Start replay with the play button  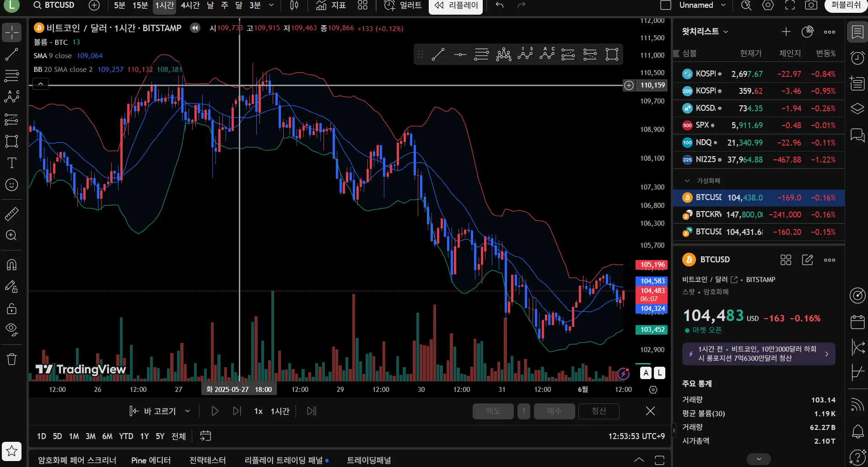click(x=215, y=411)
